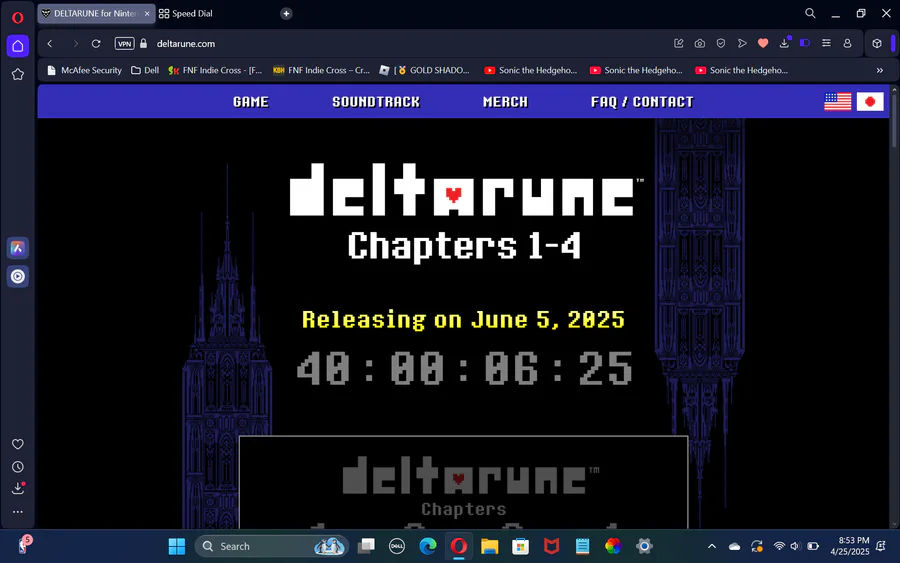Open the extensions cube icon
The height and width of the screenshot is (563, 900).
(877, 44)
